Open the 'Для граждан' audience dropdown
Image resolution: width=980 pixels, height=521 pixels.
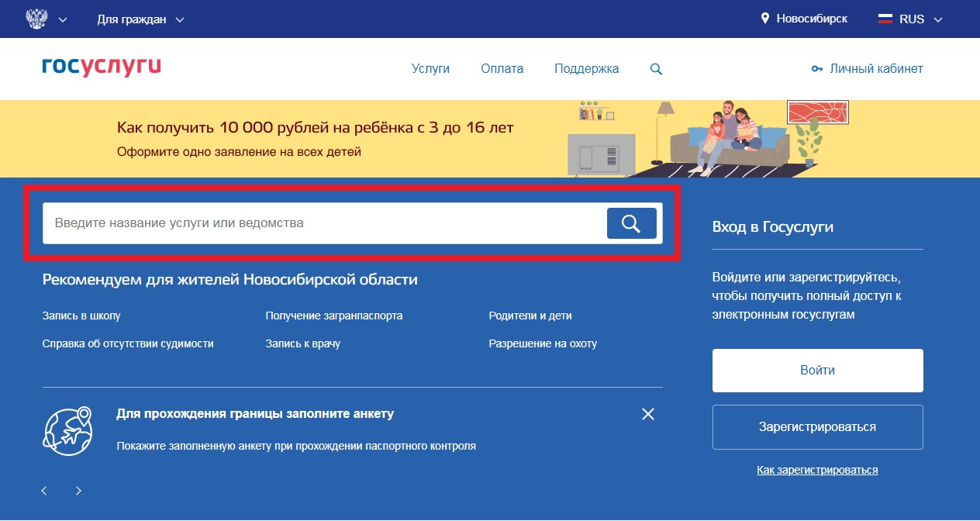140,19
